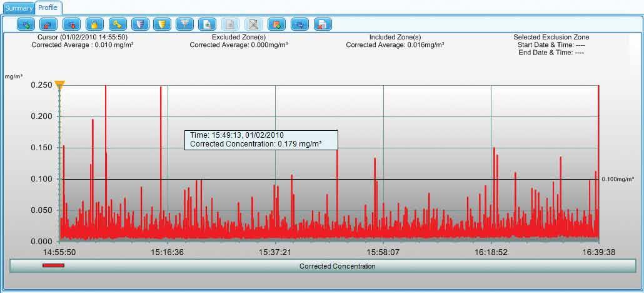This screenshot has height=293, width=644.
Task: Click the Corrected Concentration legend label
Action: pyautogui.click(x=337, y=266)
